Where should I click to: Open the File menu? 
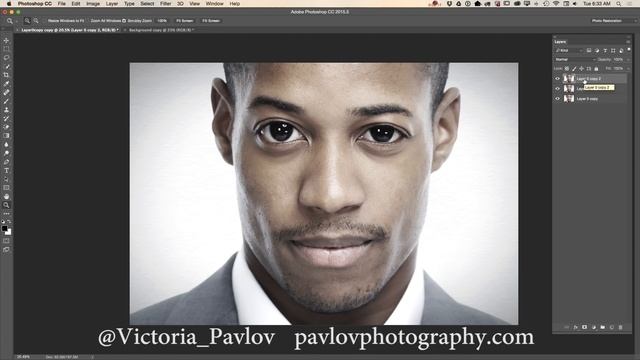click(x=62, y=4)
